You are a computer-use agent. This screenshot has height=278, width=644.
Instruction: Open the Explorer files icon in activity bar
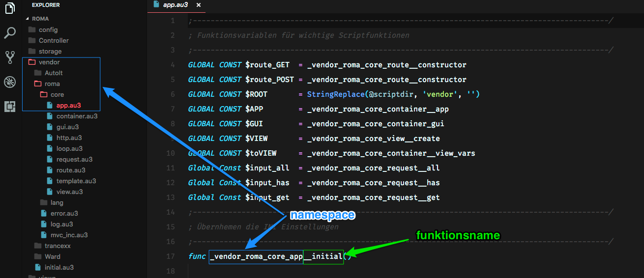(x=10, y=10)
